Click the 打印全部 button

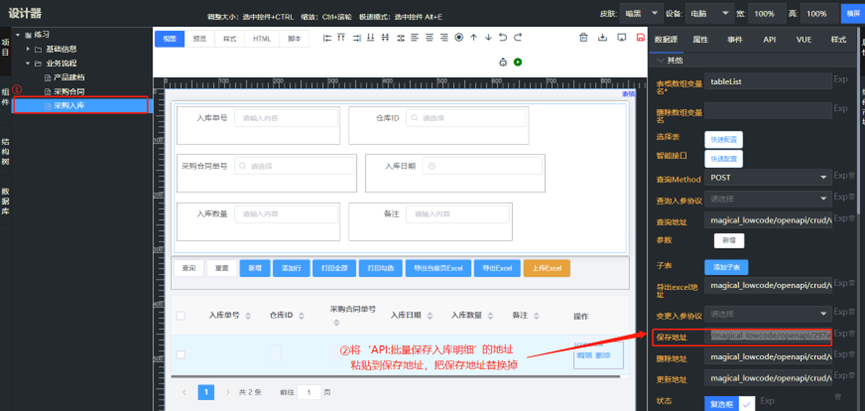pos(334,268)
